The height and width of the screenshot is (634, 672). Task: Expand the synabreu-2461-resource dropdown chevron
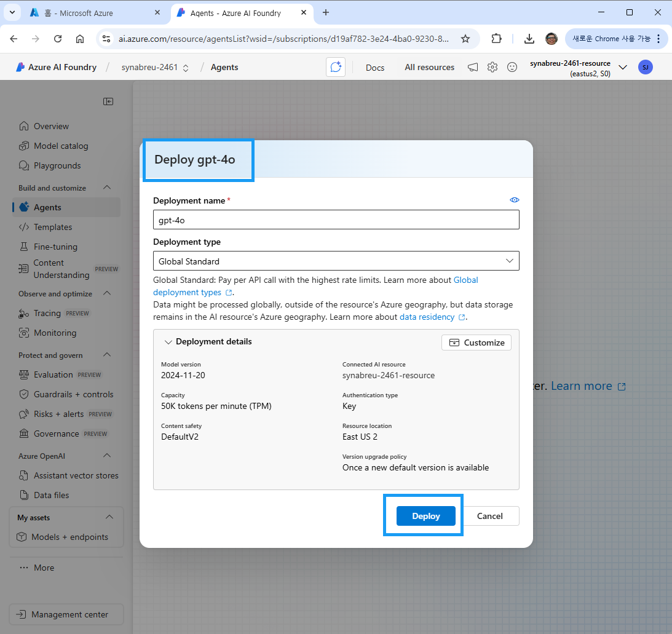(623, 67)
